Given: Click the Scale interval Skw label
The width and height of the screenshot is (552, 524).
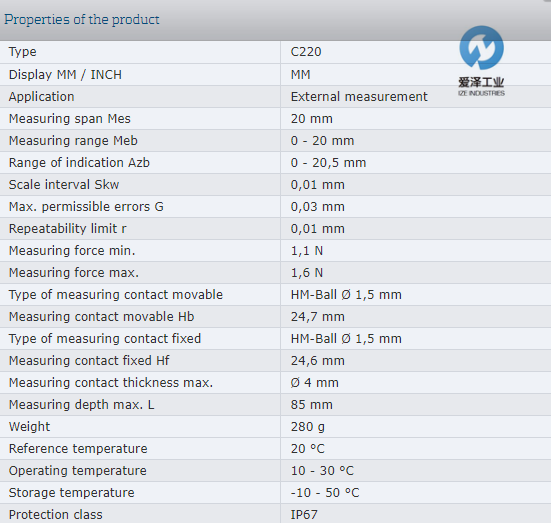Looking at the screenshot, I should 64,185.
